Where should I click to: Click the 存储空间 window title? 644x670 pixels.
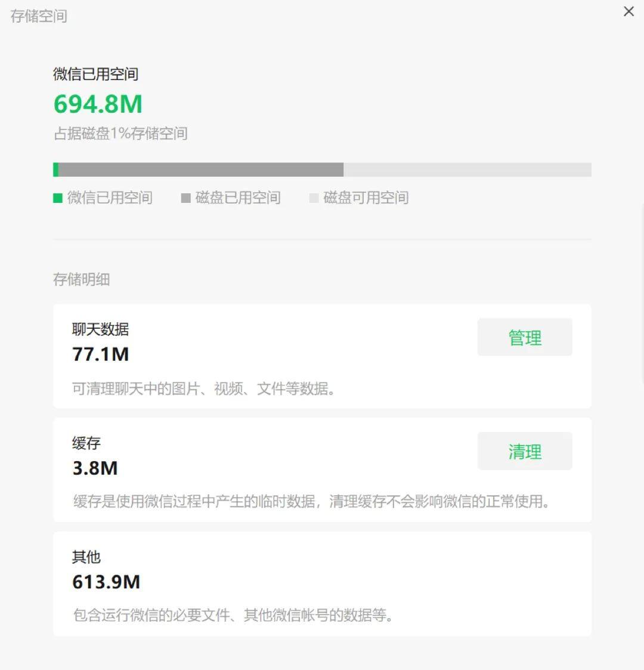click(39, 16)
